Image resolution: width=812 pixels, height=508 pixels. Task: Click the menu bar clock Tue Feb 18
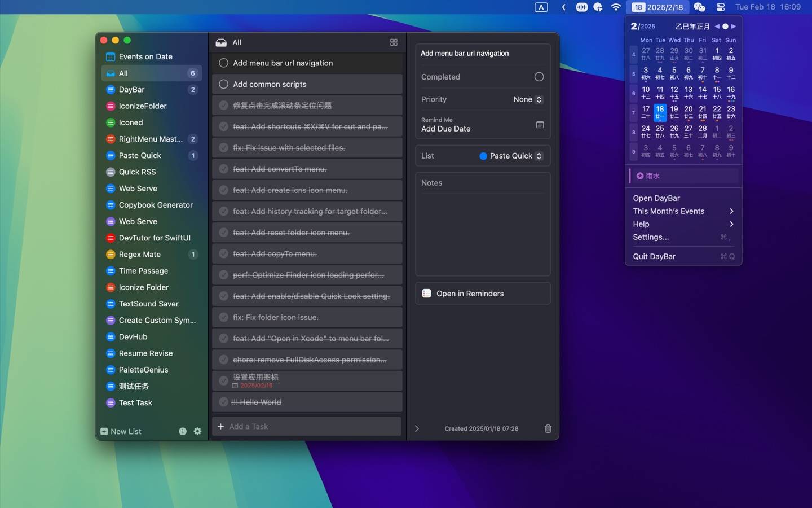coord(768,7)
